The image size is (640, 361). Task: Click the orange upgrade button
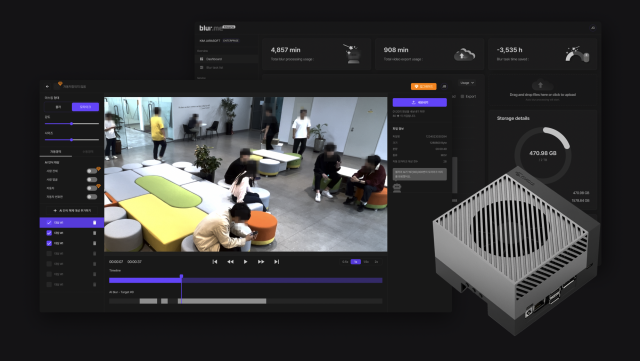tap(424, 87)
